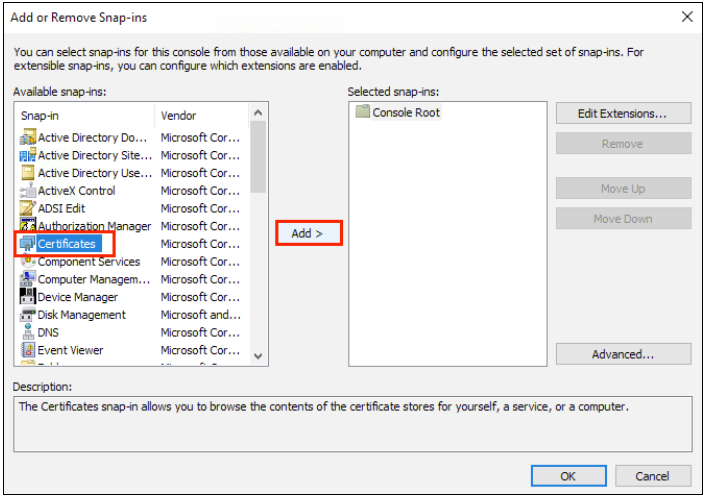Confirm with the OK button
This screenshot has width=704, height=496.
pyautogui.click(x=568, y=476)
